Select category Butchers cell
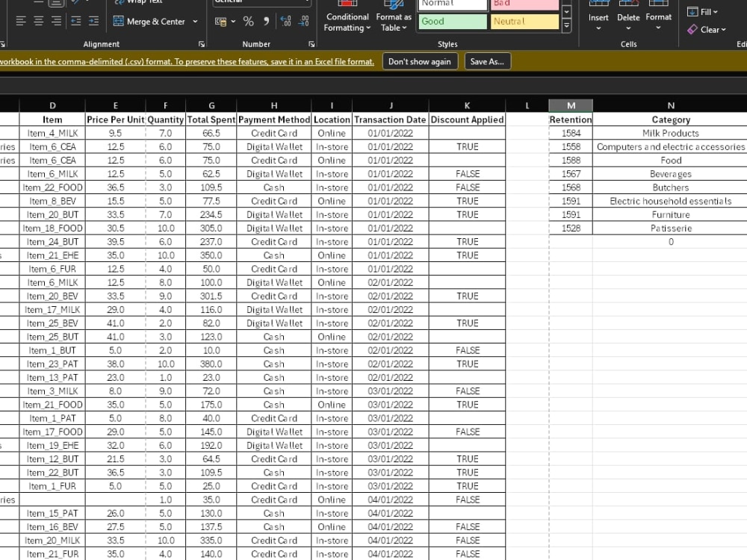 coord(670,187)
